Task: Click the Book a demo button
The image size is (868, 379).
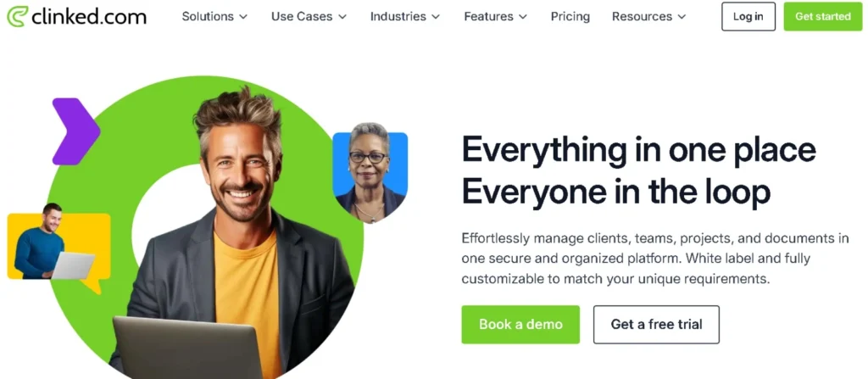Action: [520, 324]
